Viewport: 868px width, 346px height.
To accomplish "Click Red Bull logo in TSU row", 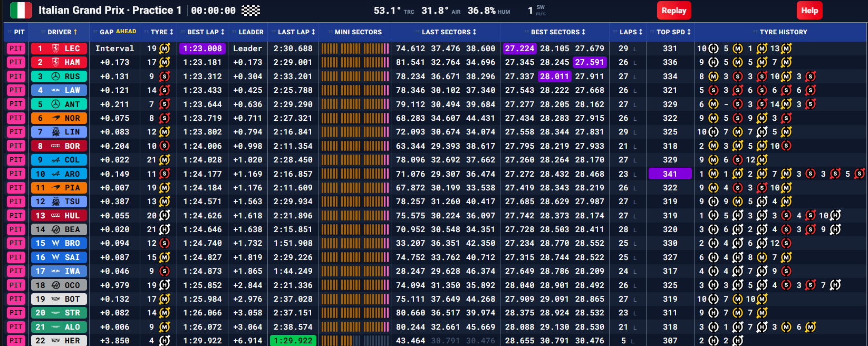I will click(55, 201).
